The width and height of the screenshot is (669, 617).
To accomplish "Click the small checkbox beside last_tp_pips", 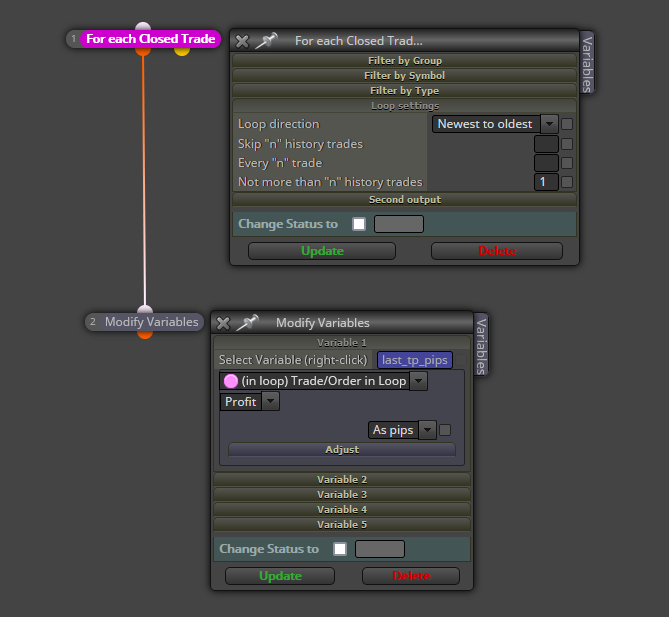I will coord(460,360).
